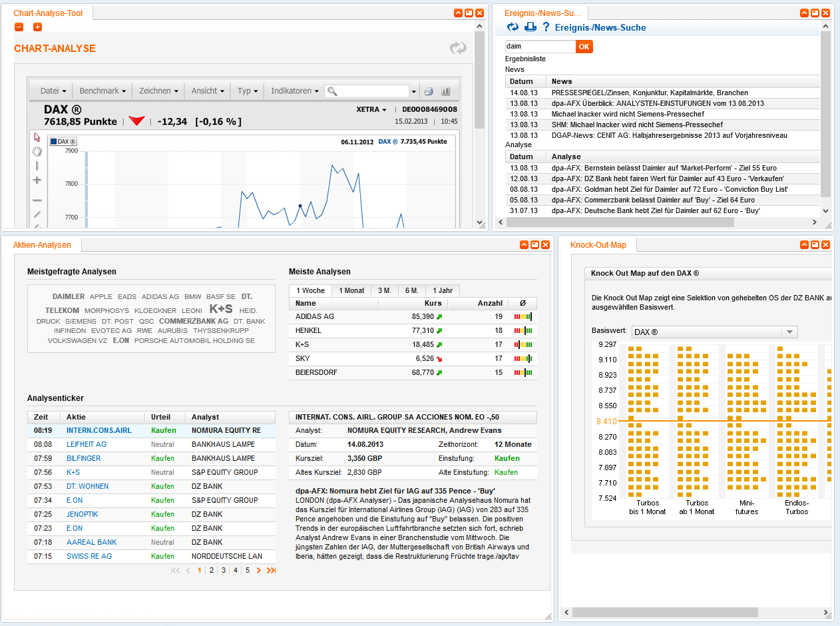
Task: Maximize the Knock-Out-Map window
Action: coord(815,244)
